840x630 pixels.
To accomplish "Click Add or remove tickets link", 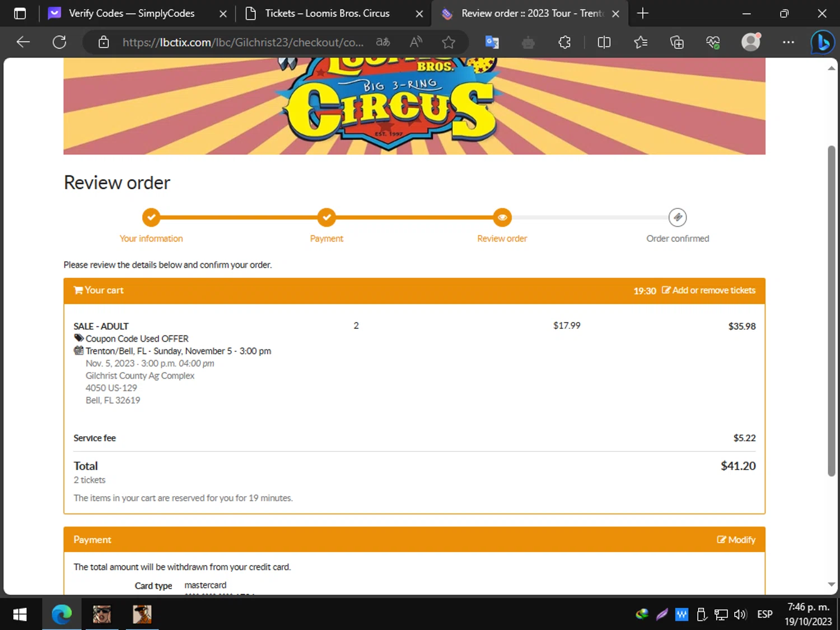I will (708, 290).
